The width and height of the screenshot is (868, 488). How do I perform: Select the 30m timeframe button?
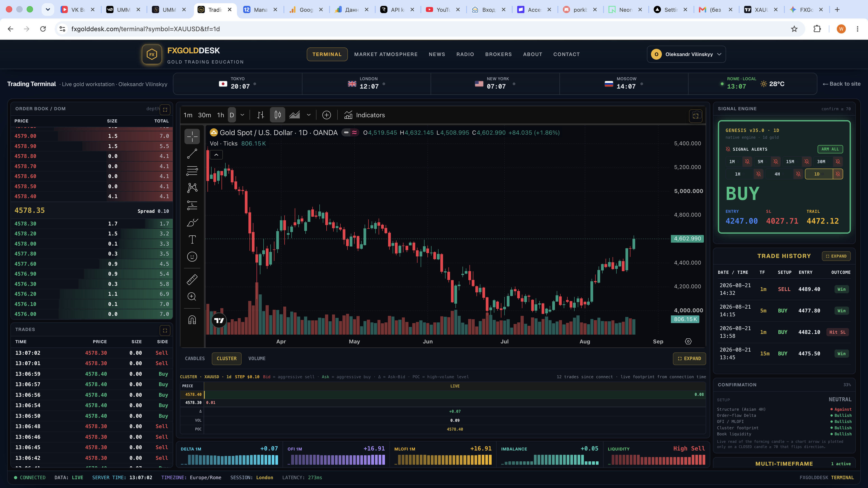(205, 115)
